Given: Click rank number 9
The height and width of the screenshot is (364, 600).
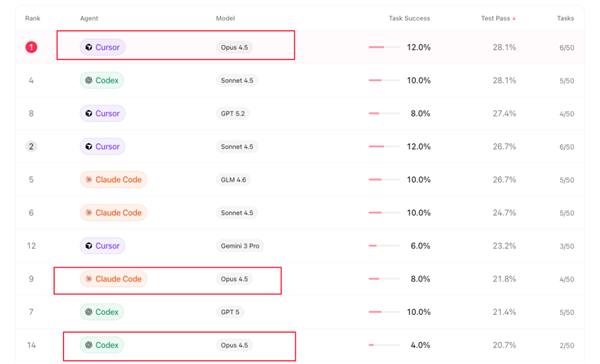Looking at the screenshot, I should 31,279.
